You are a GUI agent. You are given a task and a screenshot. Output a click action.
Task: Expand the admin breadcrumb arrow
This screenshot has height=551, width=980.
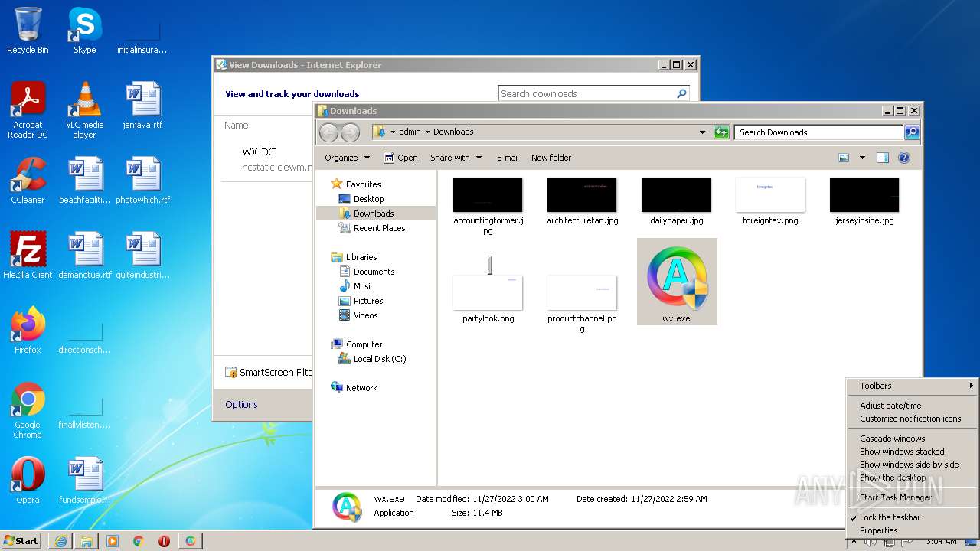coord(427,132)
